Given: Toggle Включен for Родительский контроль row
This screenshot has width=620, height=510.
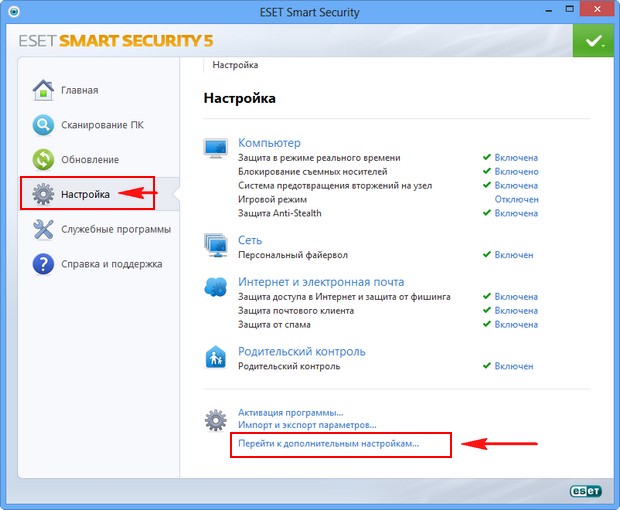Looking at the screenshot, I should 514,366.
